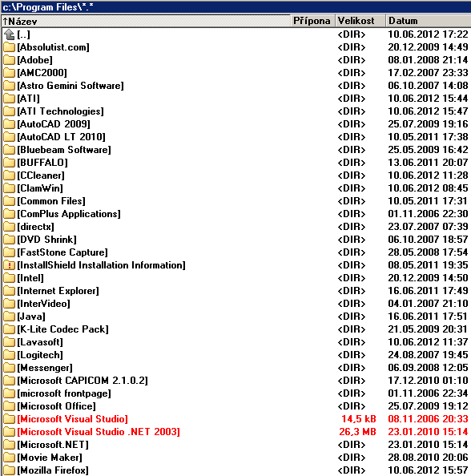Click the InterVideo folder icon
Viewport: 471px width, 476px height.
(10, 304)
